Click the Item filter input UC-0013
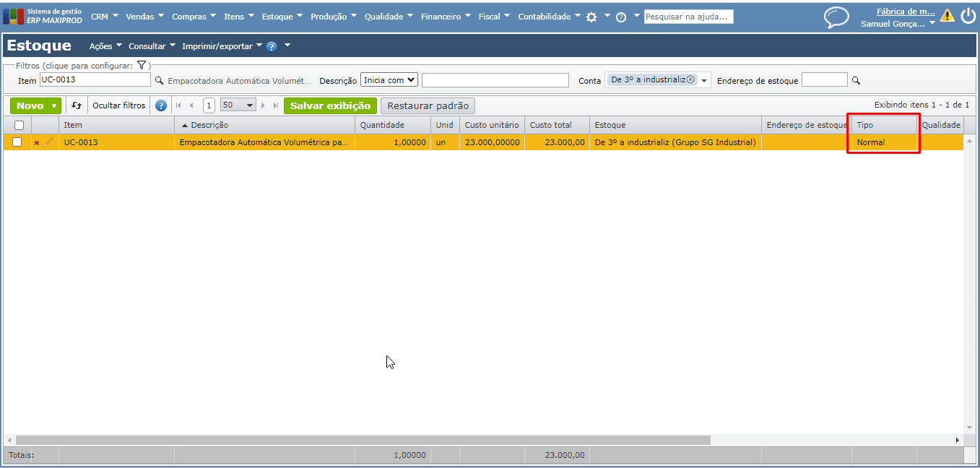Viewport: 980px width, 468px height. coord(95,80)
